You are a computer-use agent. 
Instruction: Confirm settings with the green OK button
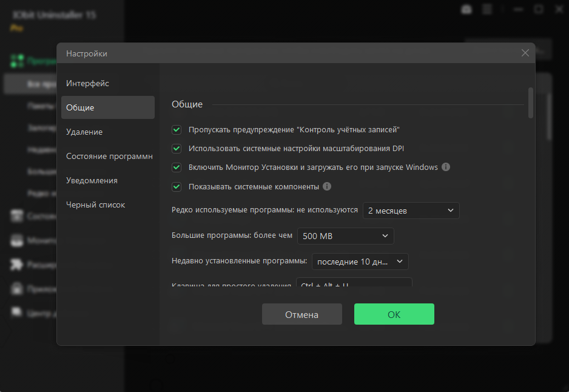coord(394,314)
